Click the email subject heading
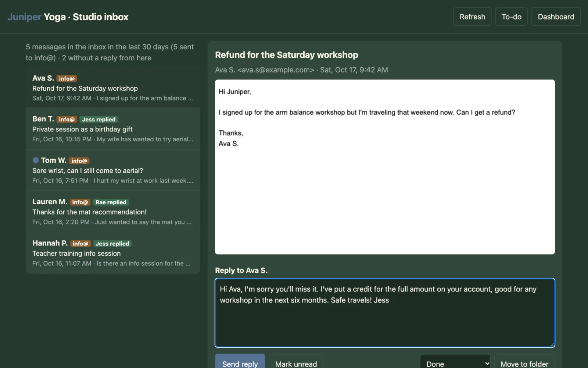588x368 pixels. [287, 55]
